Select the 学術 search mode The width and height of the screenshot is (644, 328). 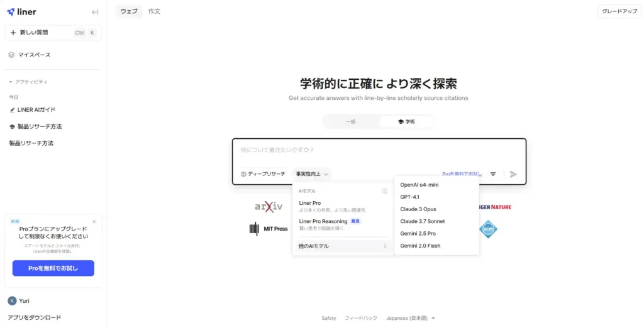(x=406, y=122)
